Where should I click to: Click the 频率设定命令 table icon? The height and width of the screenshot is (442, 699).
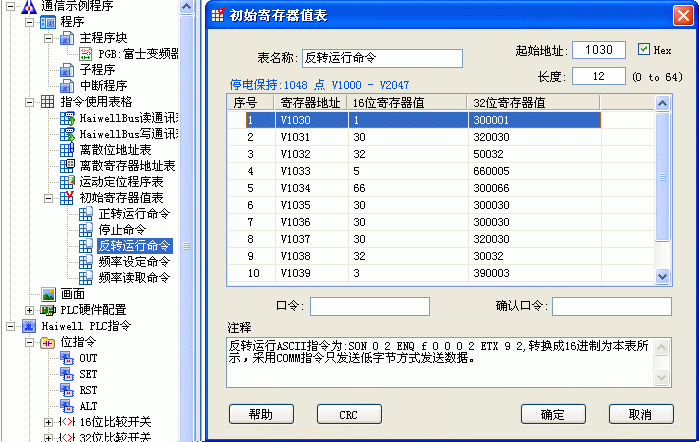86,262
